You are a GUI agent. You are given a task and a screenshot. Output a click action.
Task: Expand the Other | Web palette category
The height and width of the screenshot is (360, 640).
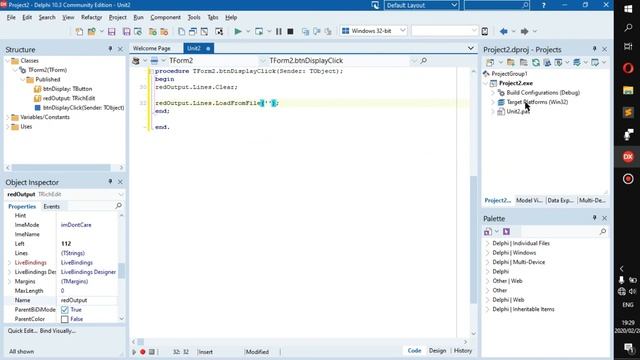487,281
